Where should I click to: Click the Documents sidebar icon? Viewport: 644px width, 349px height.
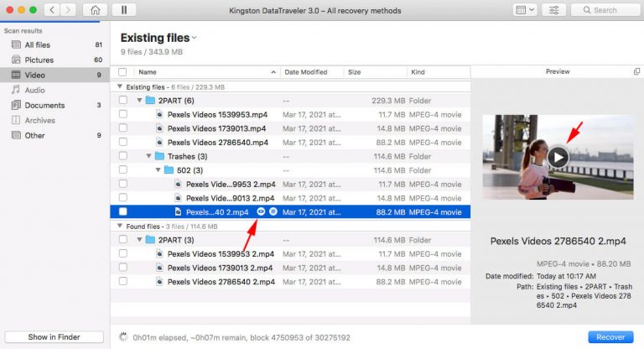[x=16, y=105]
